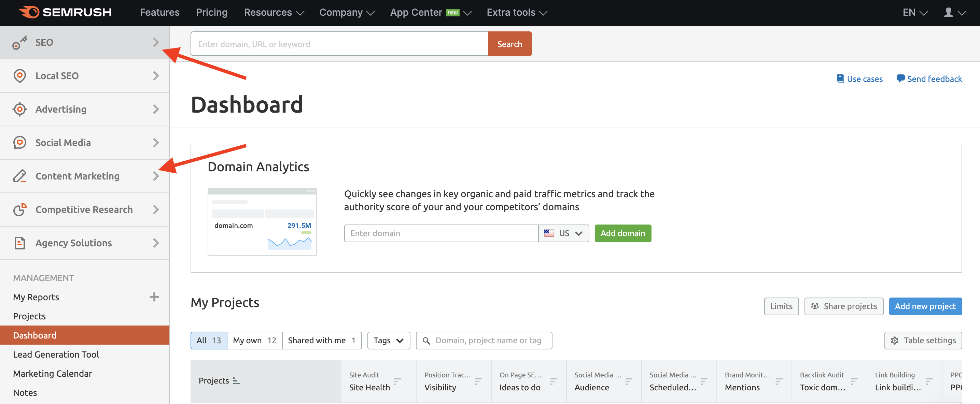Click Add new project button
The image size is (980, 404).
coord(925,306)
